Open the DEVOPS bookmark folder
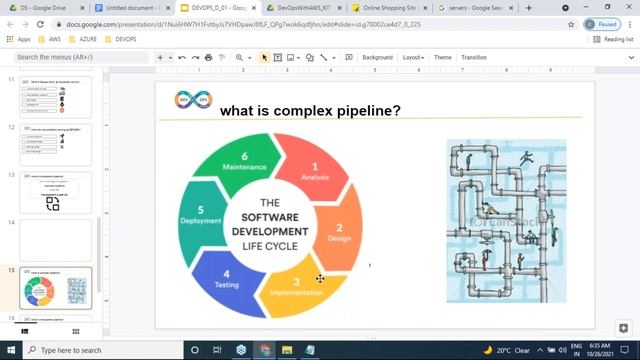 (x=120, y=39)
